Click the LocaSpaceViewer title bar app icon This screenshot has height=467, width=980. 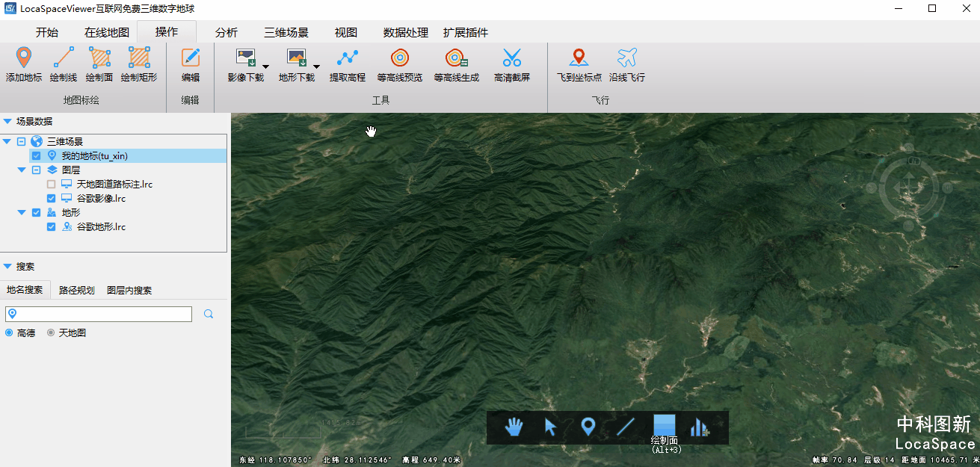(x=9, y=8)
